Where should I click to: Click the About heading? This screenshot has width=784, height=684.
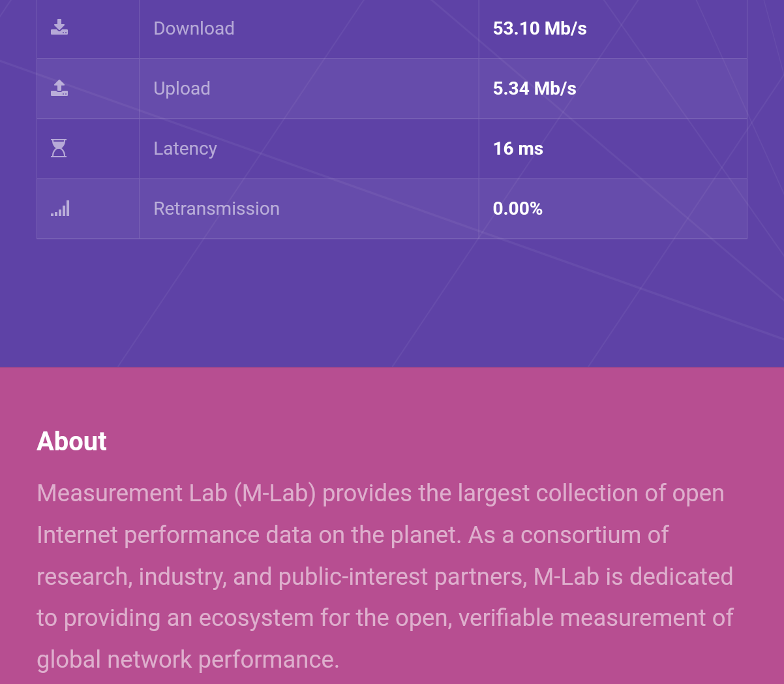pyautogui.click(x=72, y=442)
